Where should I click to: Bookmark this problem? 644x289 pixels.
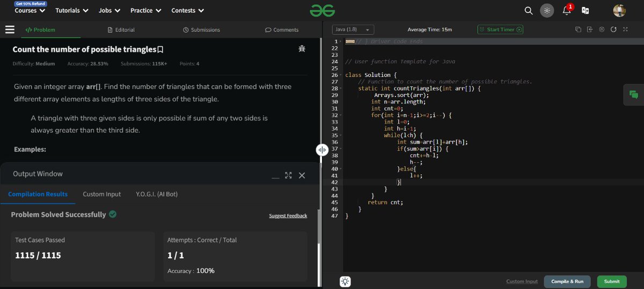(x=160, y=50)
